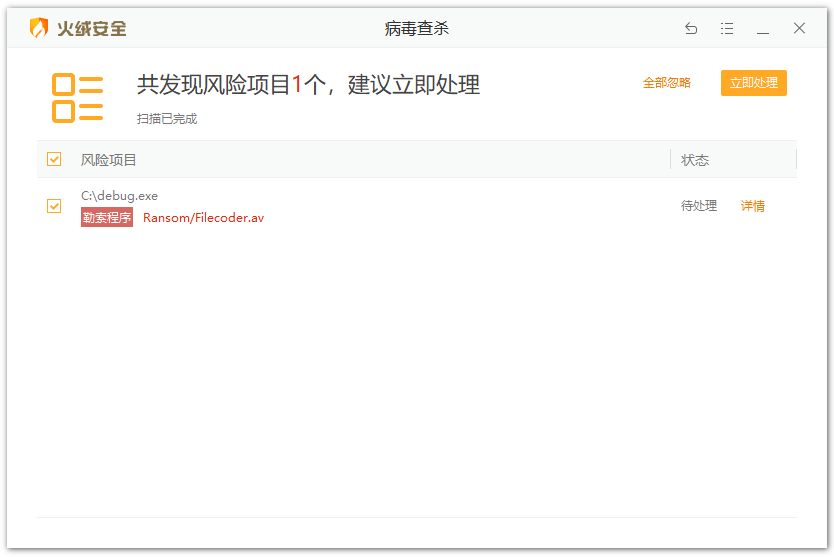
Task: Click the Ransom/Filecoder.av threat name
Action: point(203,218)
